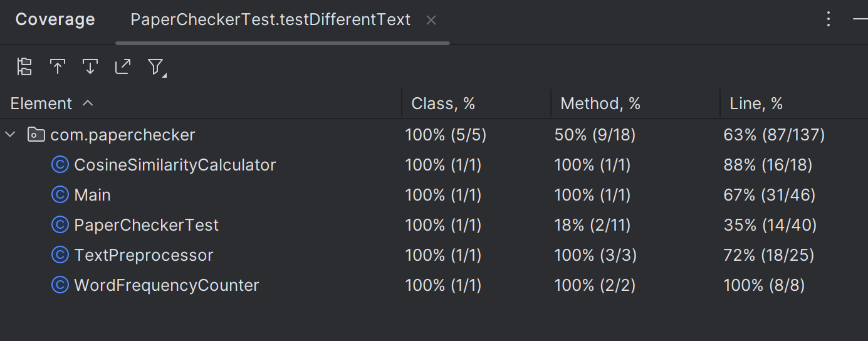
Task: Select the CosineSimilarityCalculator class row
Action: (x=175, y=165)
